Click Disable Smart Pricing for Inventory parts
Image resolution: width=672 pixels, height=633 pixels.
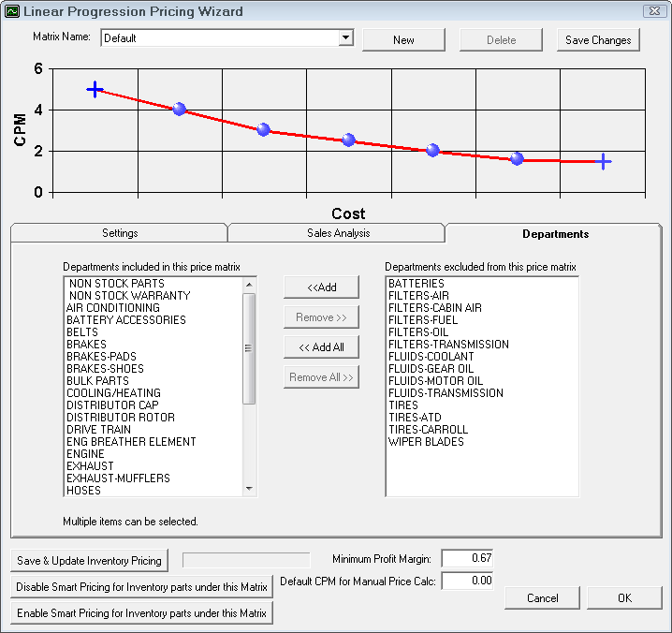[x=141, y=587]
